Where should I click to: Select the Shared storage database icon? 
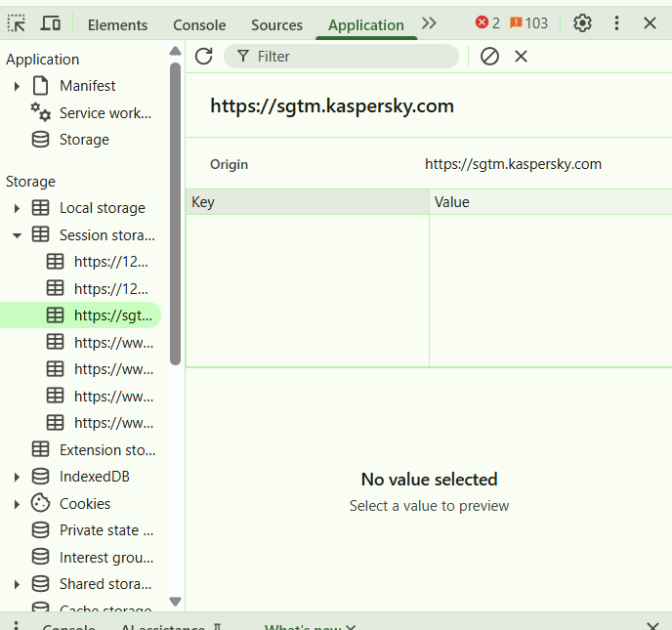pyautogui.click(x=40, y=584)
